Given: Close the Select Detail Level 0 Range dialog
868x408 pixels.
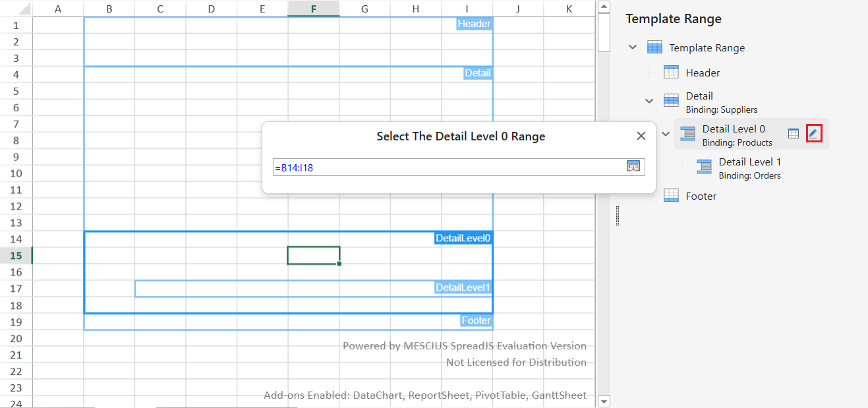Looking at the screenshot, I should pos(641,136).
